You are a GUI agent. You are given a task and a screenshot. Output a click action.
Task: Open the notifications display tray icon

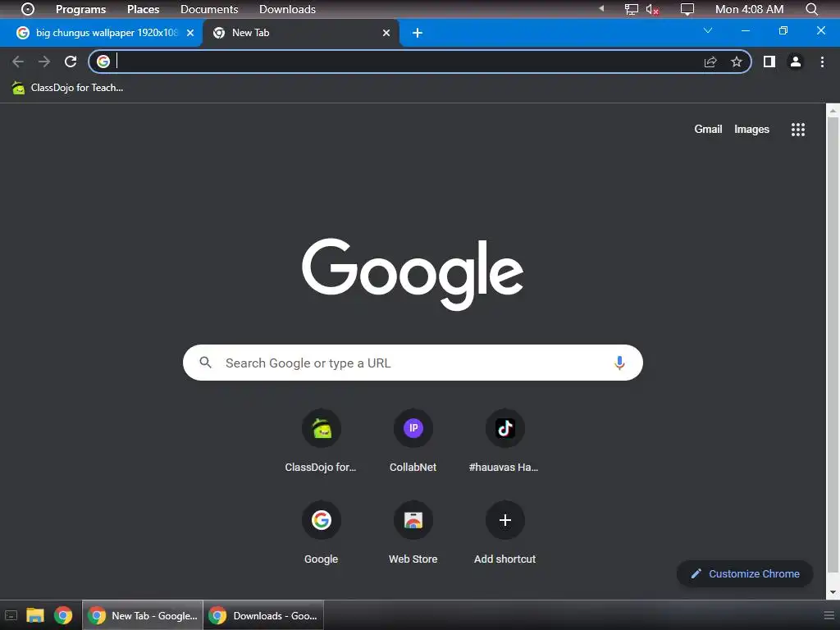pyautogui.click(x=687, y=9)
